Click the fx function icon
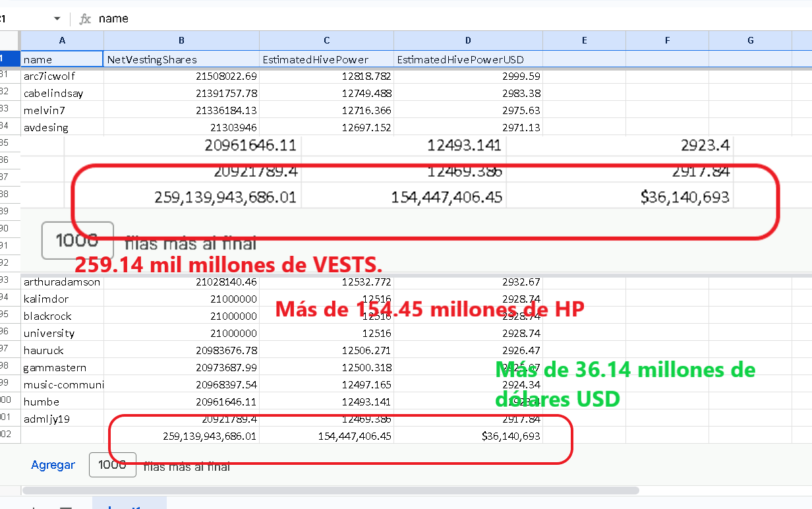Image resolution: width=812 pixels, height=509 pixels. (x=85, y=19)
